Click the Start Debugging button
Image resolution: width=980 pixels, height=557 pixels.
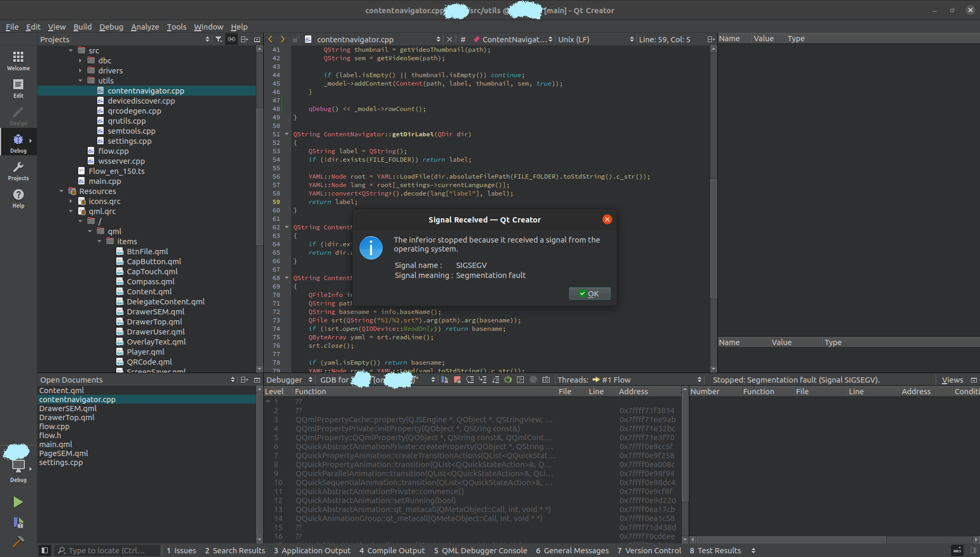18,523
